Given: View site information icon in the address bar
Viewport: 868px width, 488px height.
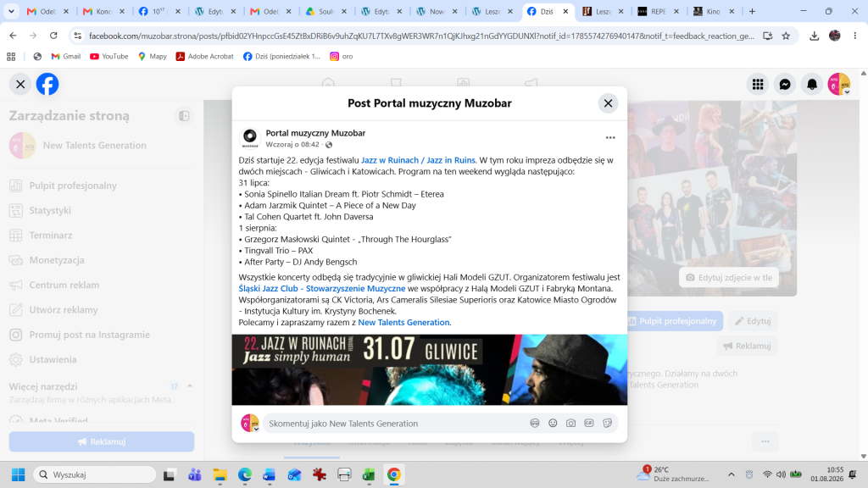Looking at the screenshot, I should tap(77, 36).
